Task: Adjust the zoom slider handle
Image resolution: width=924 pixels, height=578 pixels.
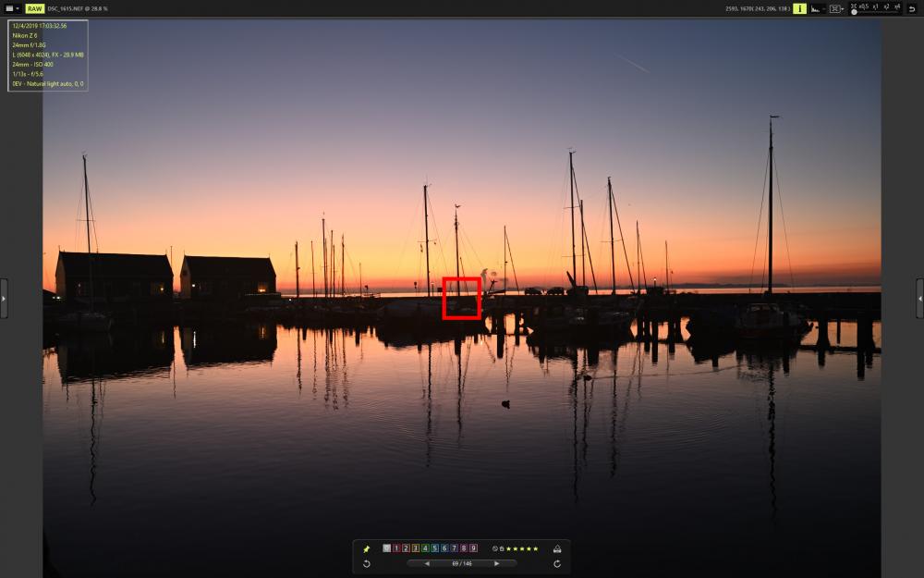Action: pos(854,12)
